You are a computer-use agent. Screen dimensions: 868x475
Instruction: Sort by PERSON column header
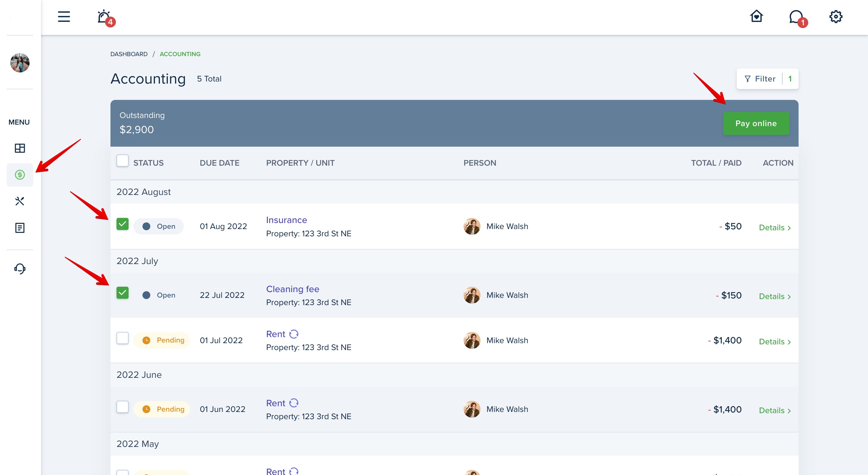(x=480, y=163)
